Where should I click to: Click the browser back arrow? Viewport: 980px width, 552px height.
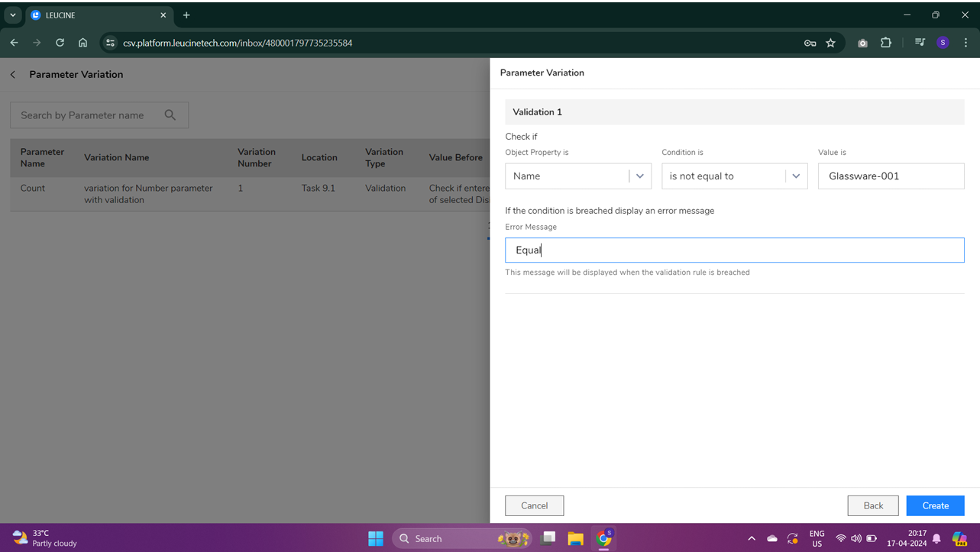click(x=15, y=43)
